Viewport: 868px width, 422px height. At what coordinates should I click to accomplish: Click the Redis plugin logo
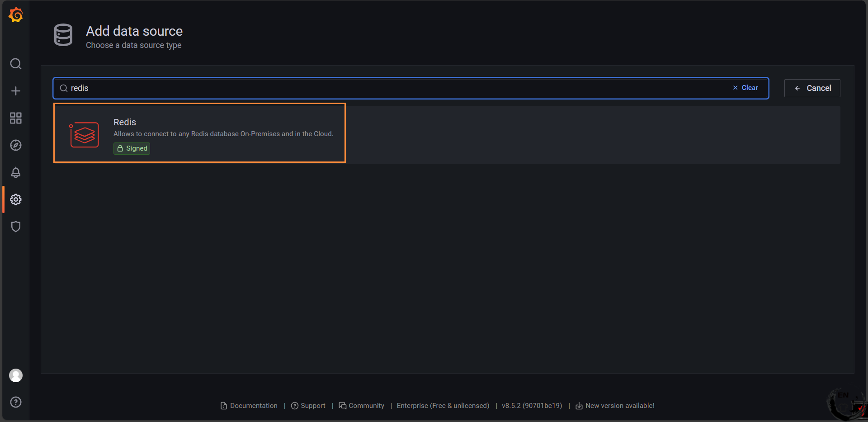[x=84, y=135]
